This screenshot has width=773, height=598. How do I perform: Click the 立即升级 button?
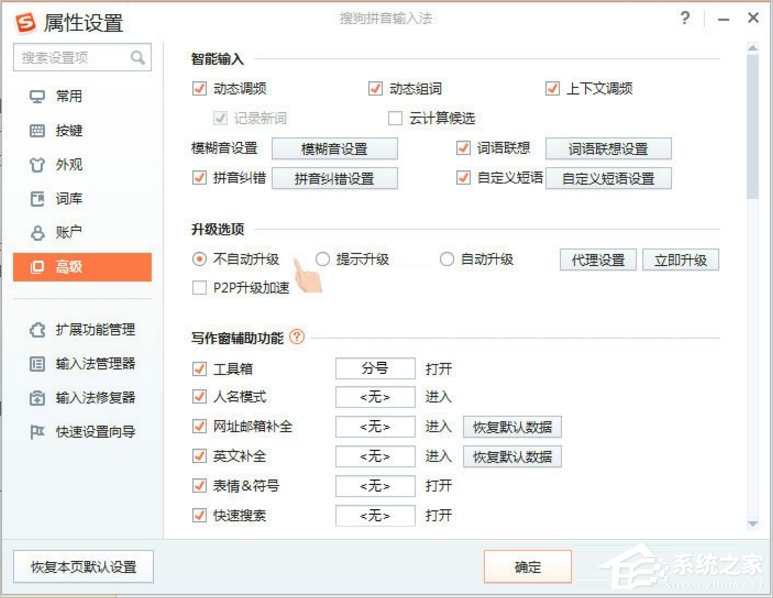coord(680,260)
